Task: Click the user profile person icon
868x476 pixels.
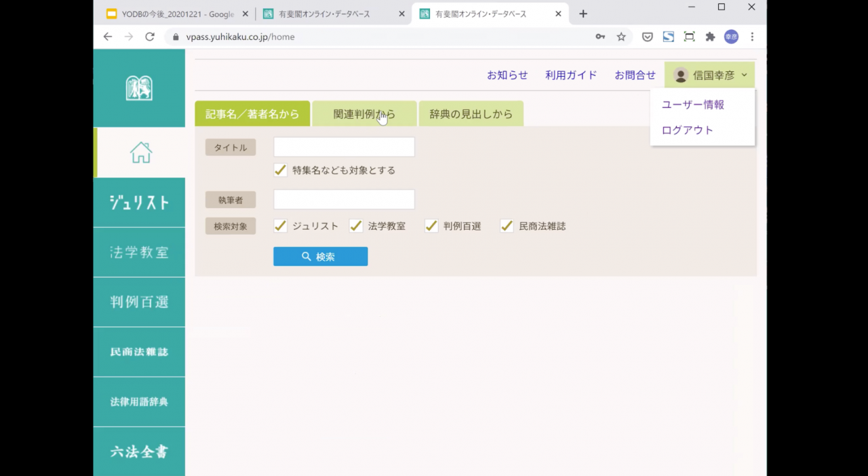Action: [x=680, y=75]
